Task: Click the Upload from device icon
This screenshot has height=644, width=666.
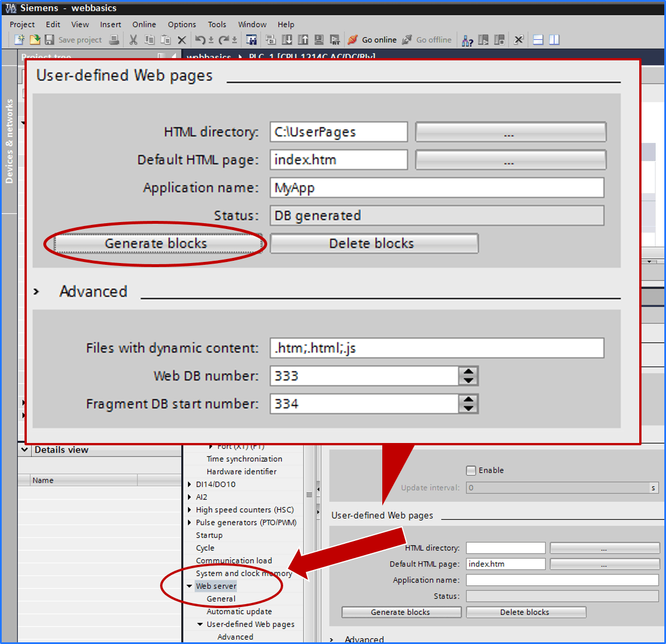Action: click(x=303, y=39)
